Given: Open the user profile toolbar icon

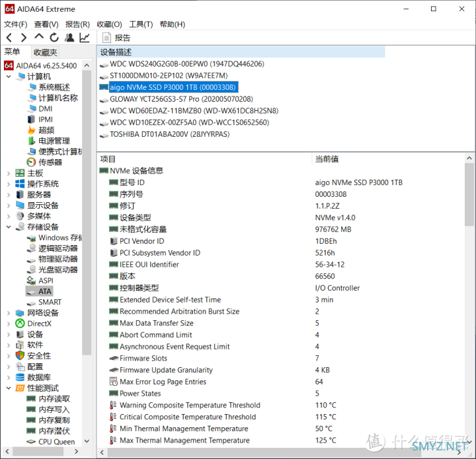Looking at the screenshot, I should (x=69, y=38).
